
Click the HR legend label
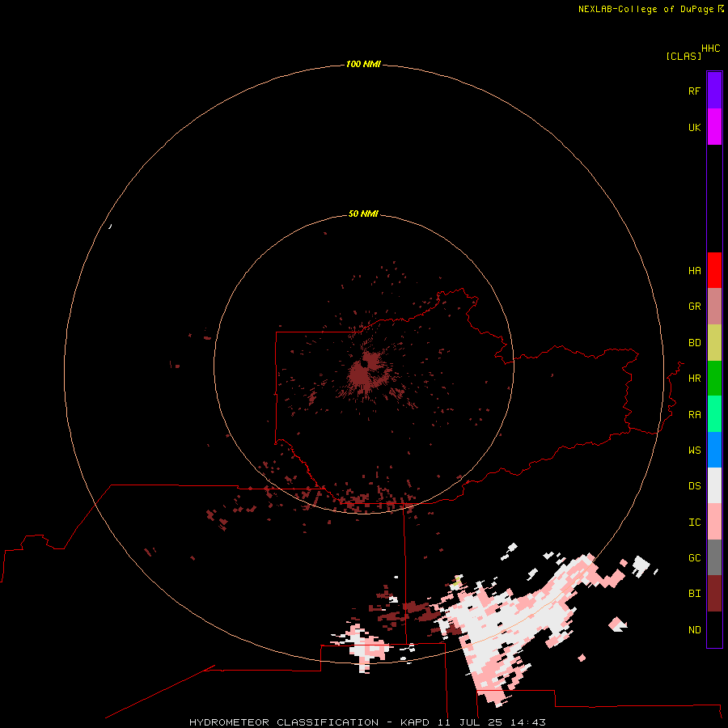(x=695, y=379)
